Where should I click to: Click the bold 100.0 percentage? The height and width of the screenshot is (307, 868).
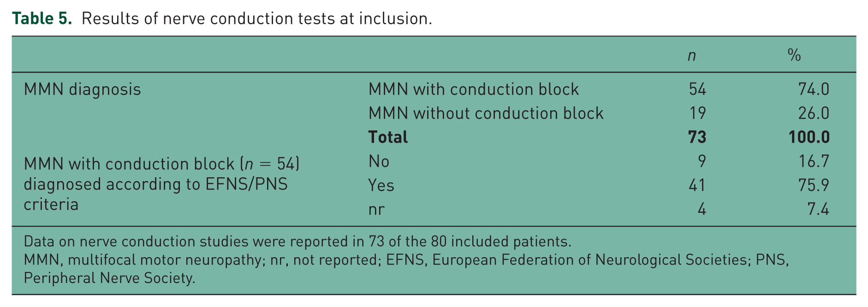(809, 137)
